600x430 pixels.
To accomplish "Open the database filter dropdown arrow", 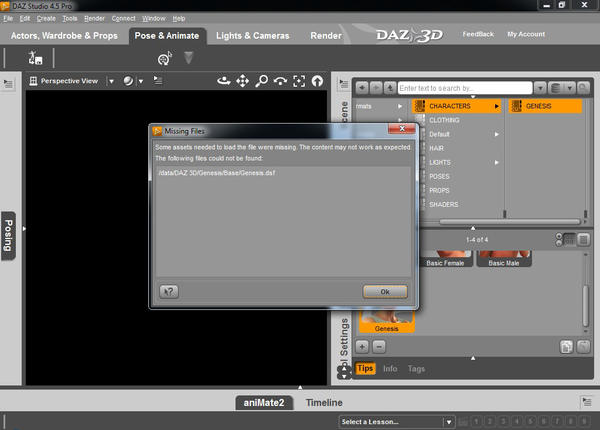I will point(570,88).
